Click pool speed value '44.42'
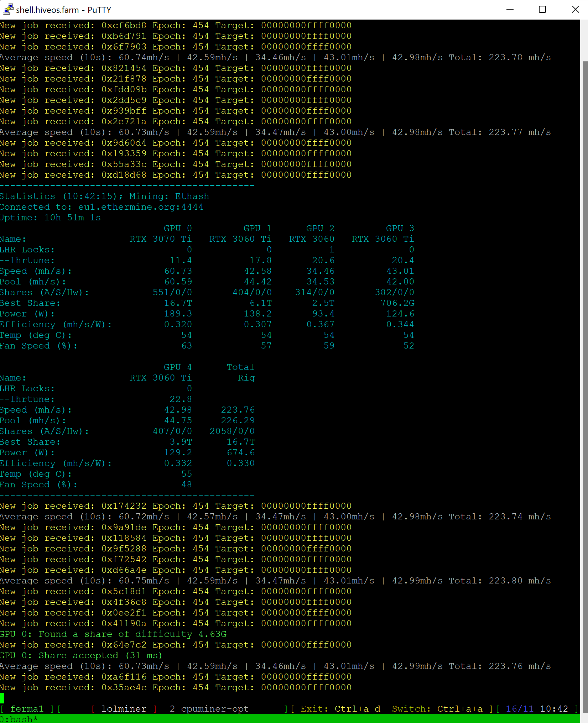Image resolution: width=588 pixels, height=723 pixels. coord(257,282)
